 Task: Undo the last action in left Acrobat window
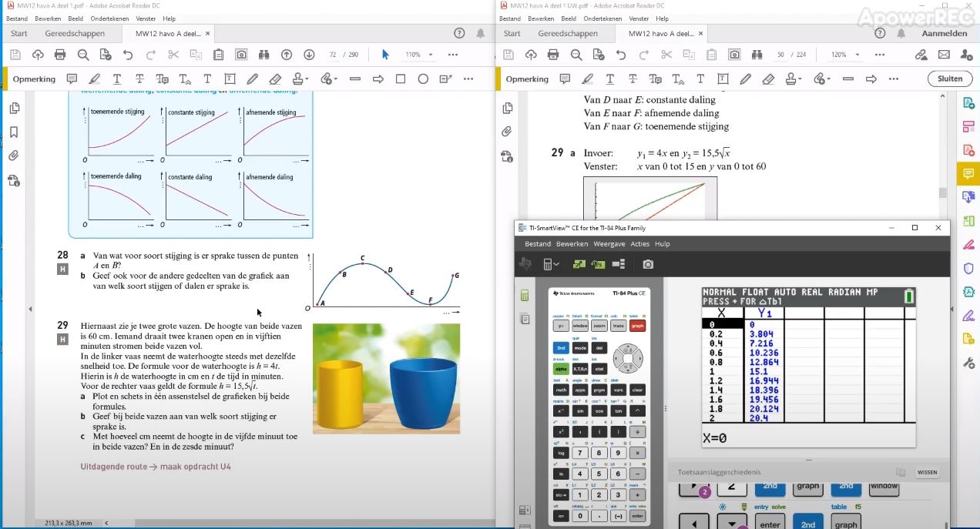(x=128, y=55)
